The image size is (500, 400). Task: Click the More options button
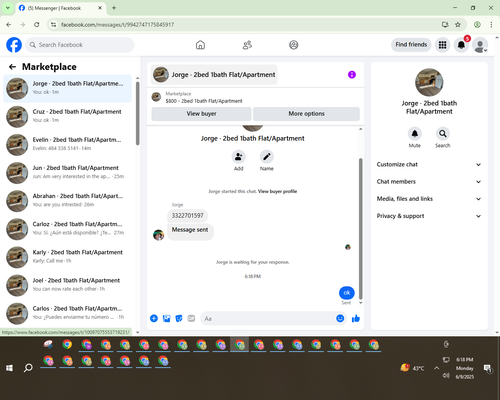point(306,114)
